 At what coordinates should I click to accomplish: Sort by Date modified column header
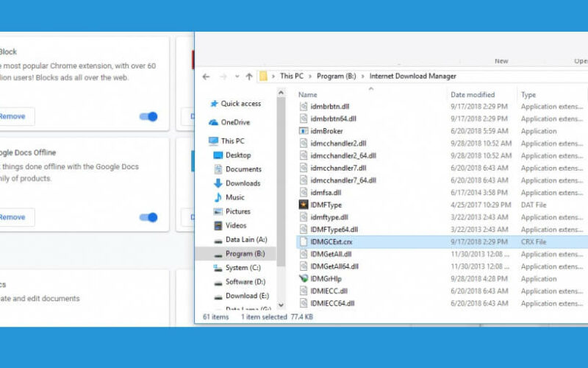point(473,95)
